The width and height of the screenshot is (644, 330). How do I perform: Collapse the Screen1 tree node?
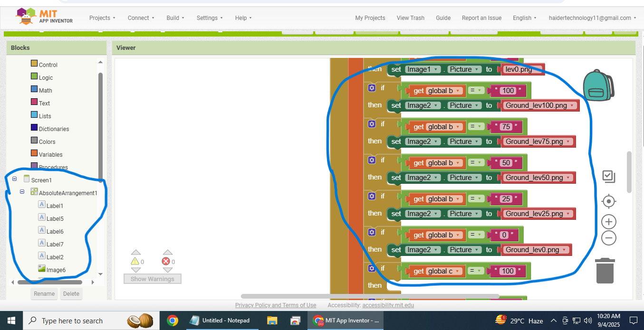[15, 179]
